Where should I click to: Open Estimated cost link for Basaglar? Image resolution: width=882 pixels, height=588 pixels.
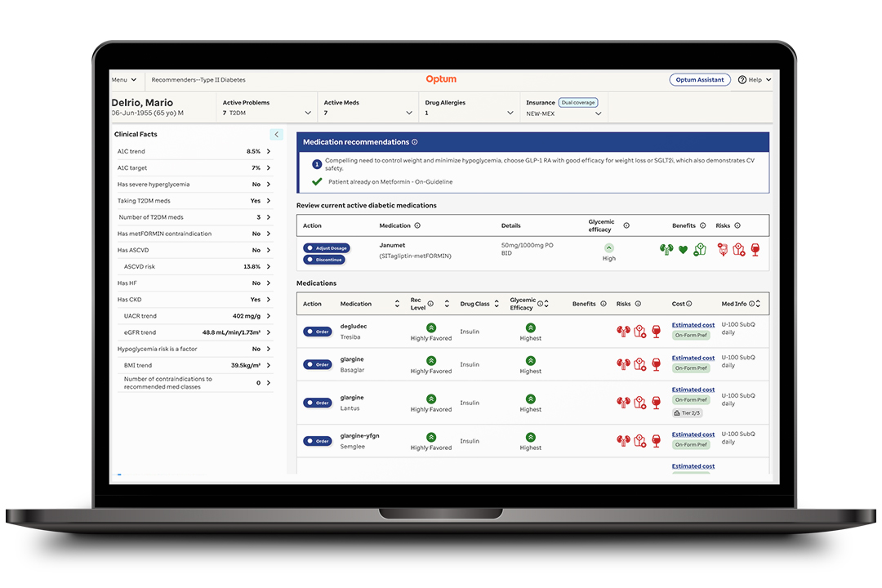[693, 358]
